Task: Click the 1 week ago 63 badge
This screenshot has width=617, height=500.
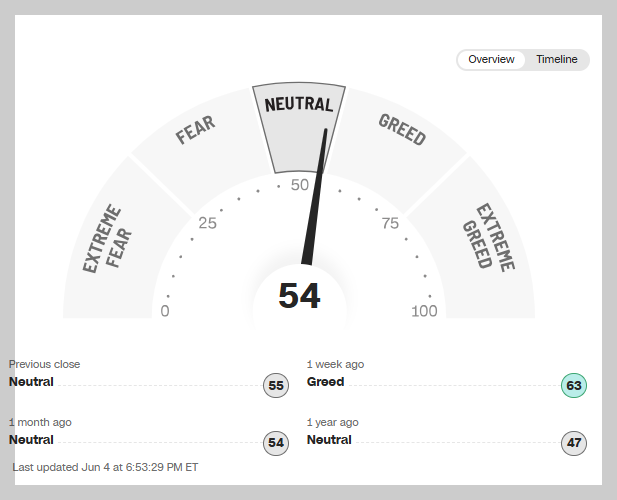Action: click(574, 386)
